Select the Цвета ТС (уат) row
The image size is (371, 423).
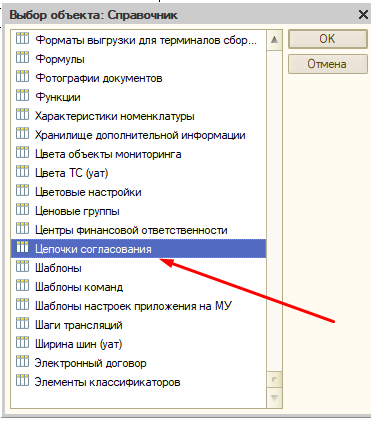138,173
